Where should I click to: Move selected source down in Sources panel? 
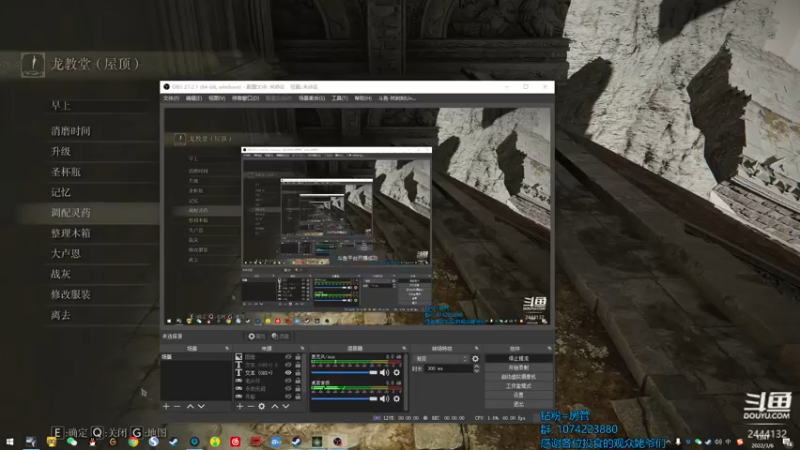pyautogui.click(x=286, y=407)
